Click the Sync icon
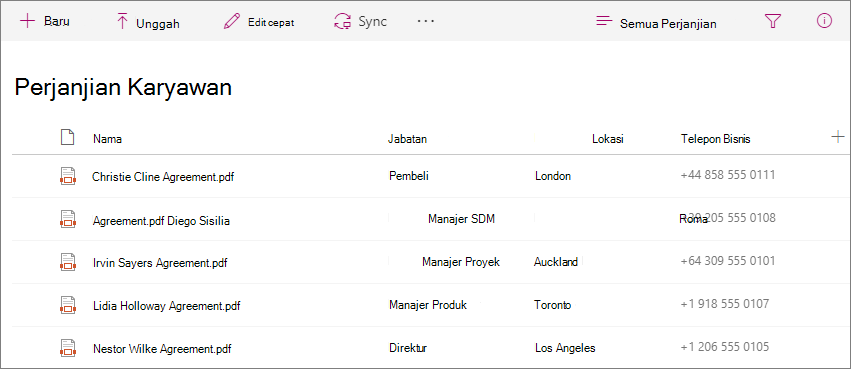Image resolution: width=851 pixels, height=369 pixels. coord(342,22)
